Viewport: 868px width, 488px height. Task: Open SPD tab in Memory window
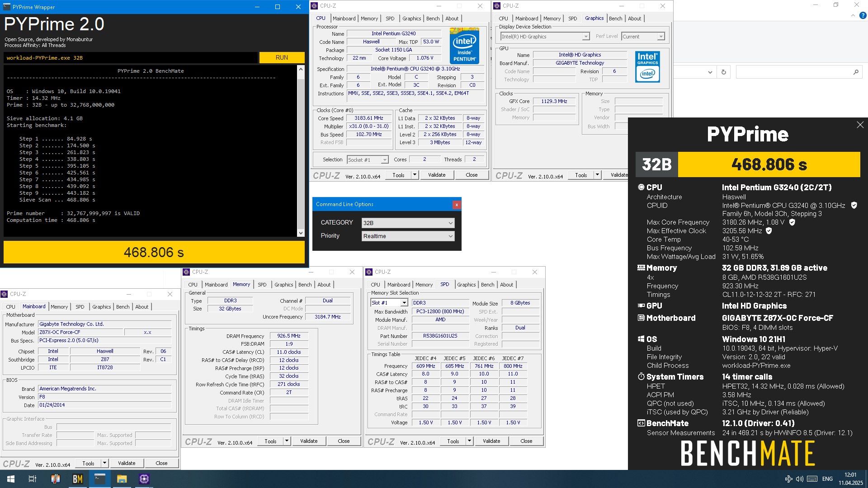(x=262, y=285)
